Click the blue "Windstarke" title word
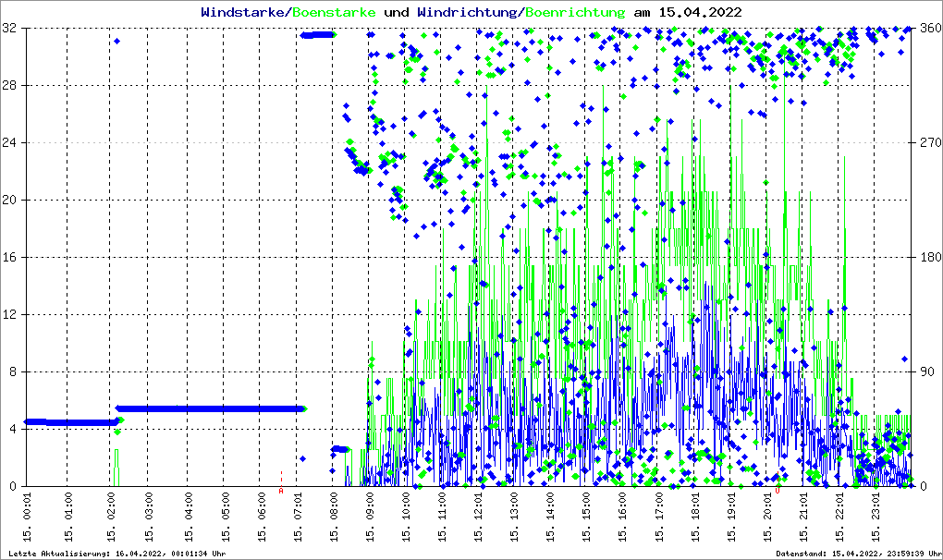943x560 pixels. pos(244,13)
